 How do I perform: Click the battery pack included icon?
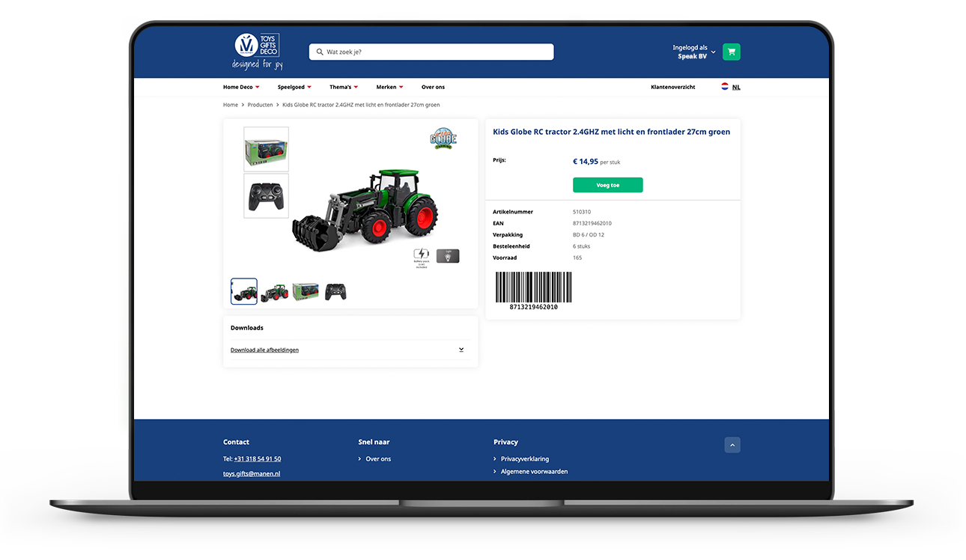click(x=422, y=256)
